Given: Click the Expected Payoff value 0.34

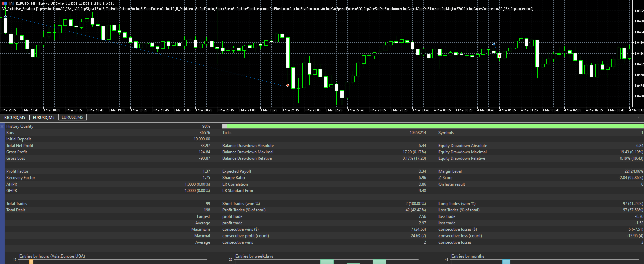Looking at the screenshot, I should click(x=423, y=171).
